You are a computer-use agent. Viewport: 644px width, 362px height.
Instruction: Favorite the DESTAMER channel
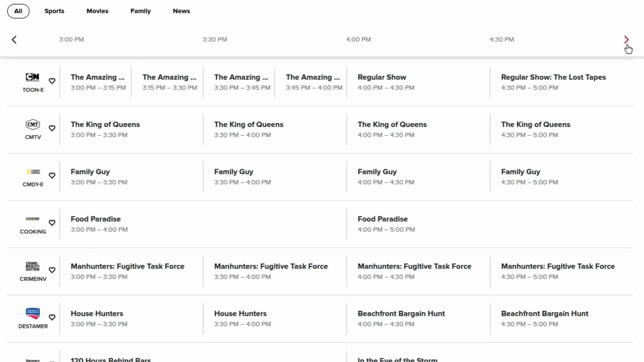52,317
